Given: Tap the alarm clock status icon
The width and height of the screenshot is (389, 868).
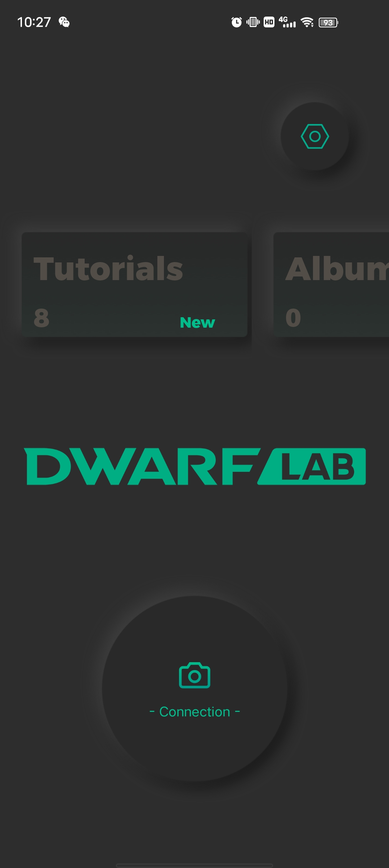Looking at the screenshot, I should tap(236, 22).
